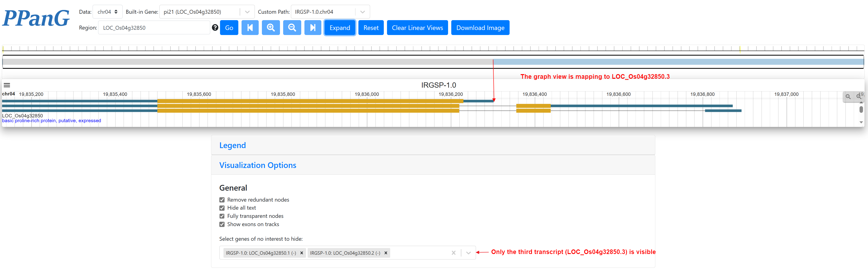Remove LOC_Os04g32850.1 from hidden genes
Viewport: 868px width, 273px height.
tap(302, 253)
